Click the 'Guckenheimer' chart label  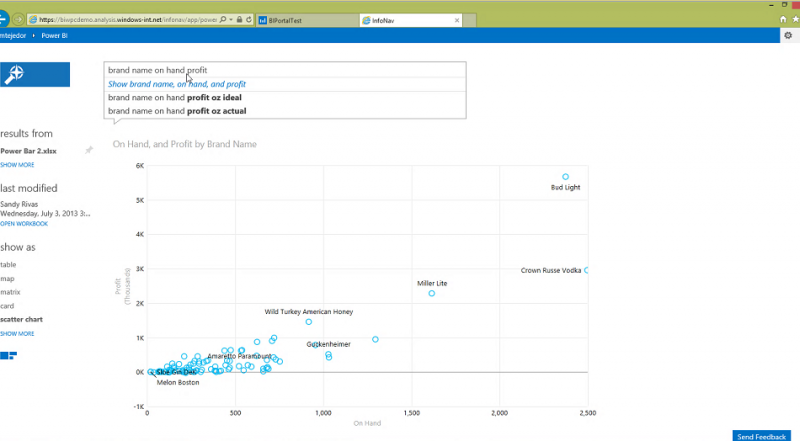329,344
